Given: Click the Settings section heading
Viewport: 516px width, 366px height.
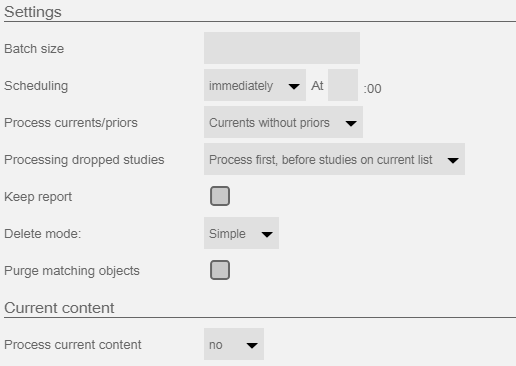Looking at the screenshot, I should click(33, 12).
